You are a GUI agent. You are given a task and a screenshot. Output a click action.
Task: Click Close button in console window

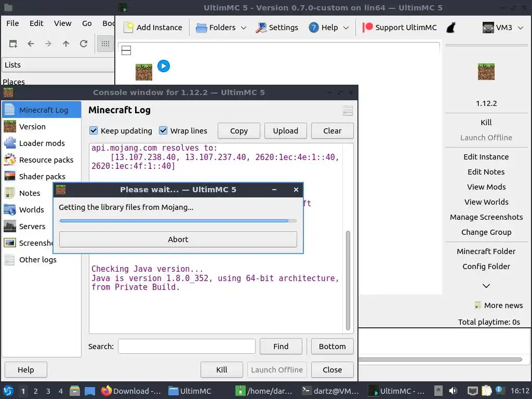point(332,370)
